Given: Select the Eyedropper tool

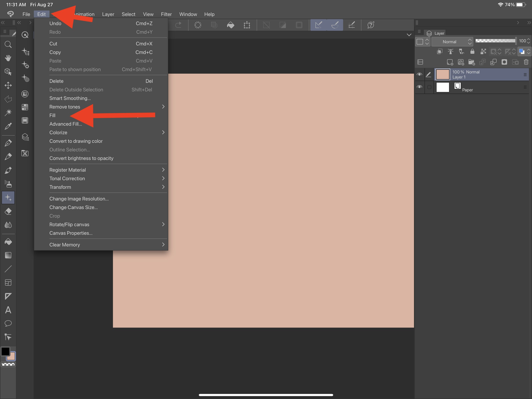Looking at the screenshot, I should pos(8,126).
